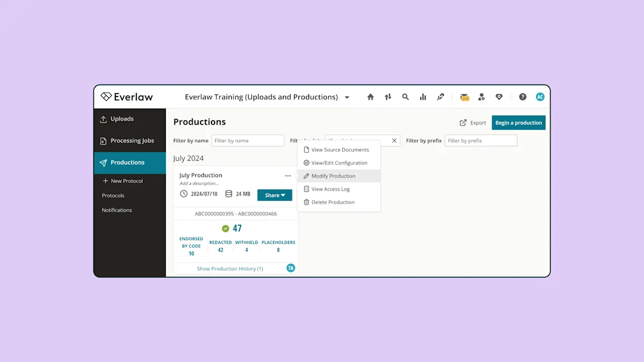Open the AC user avatar
This screenshot has height=362, width=644.
540,97
